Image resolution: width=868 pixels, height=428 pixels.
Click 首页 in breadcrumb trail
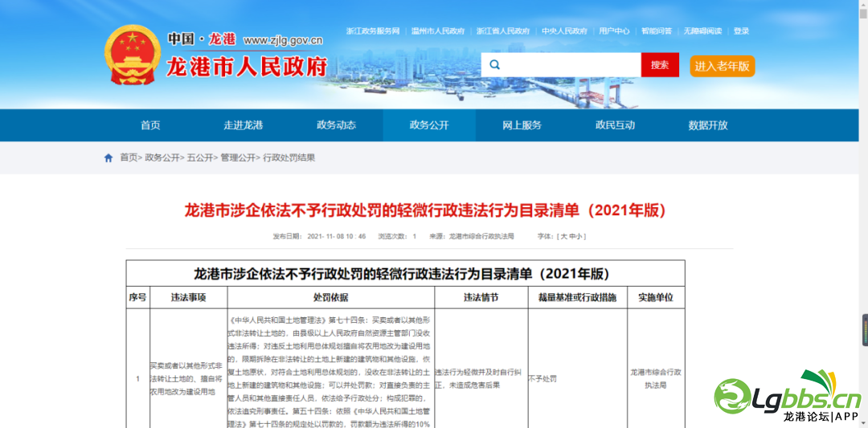click(x=129, y=158)
